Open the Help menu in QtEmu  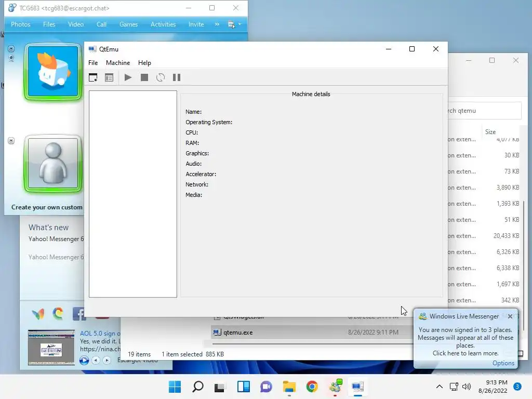(x=144, y=63)
